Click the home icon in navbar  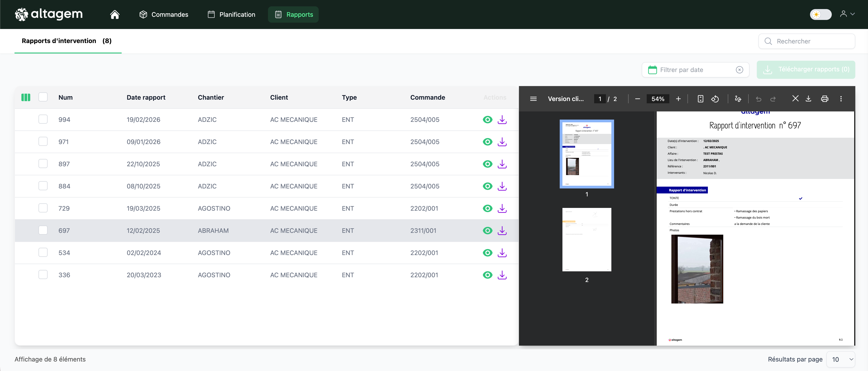(115, 14)
